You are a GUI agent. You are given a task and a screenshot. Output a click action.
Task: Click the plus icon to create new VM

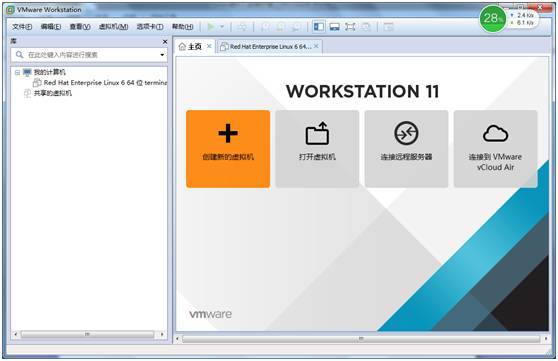(228, 133)
